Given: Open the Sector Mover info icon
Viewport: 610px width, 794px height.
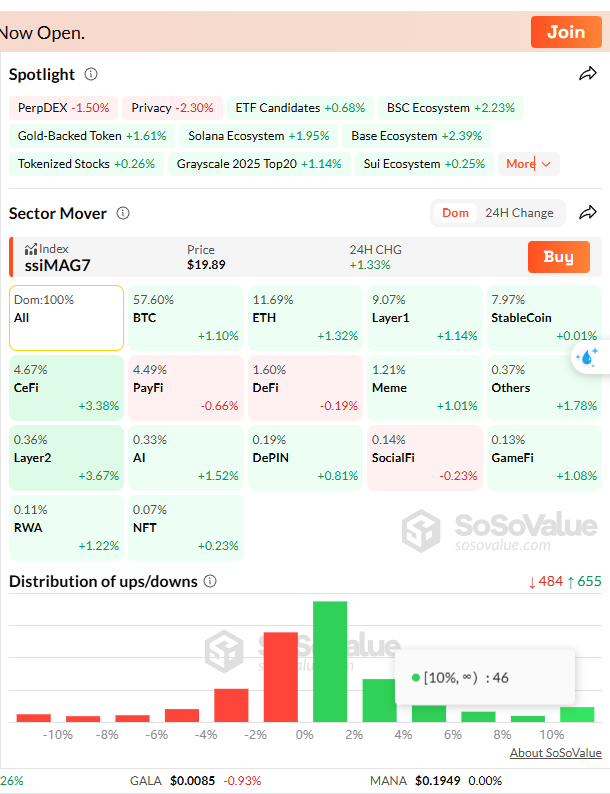Looking at the screenshot, I should [123, 213].
